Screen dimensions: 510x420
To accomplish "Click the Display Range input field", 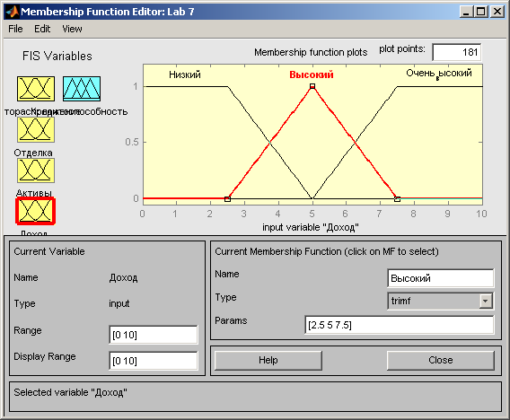I will (154, 361).
